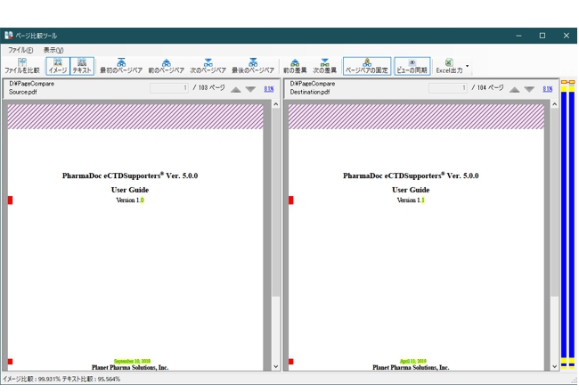
Task: Maximize the ページ比較ツール window
Action: (542, 36)
